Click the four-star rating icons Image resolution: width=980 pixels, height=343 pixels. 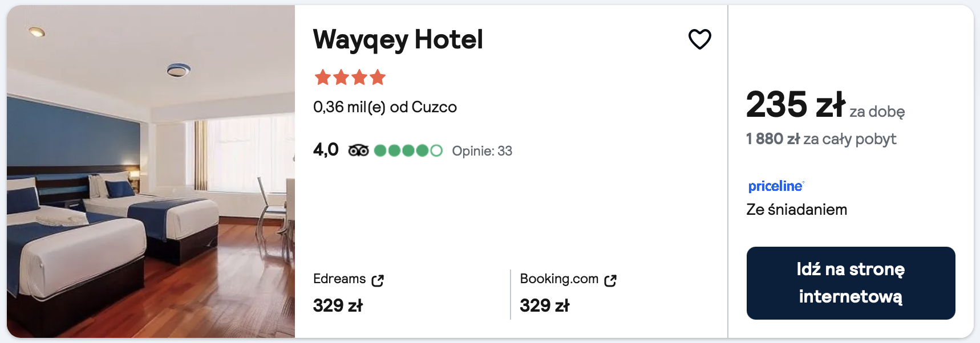click(350, 77)
